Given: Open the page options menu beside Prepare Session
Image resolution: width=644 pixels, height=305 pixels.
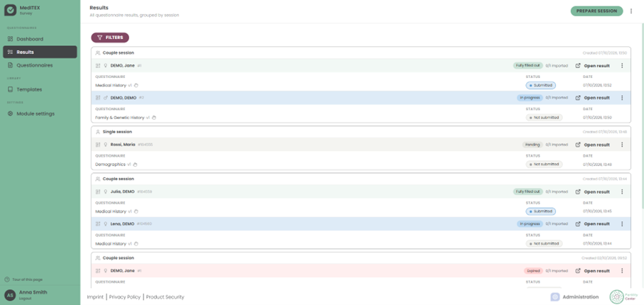Looking at the screenshot, I should click(x=631, y=11).
